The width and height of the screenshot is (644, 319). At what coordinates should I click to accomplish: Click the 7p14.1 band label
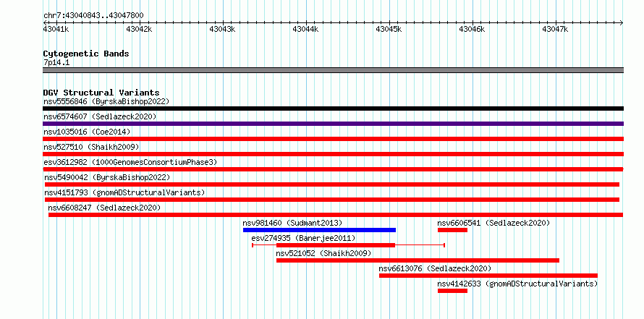56,62
